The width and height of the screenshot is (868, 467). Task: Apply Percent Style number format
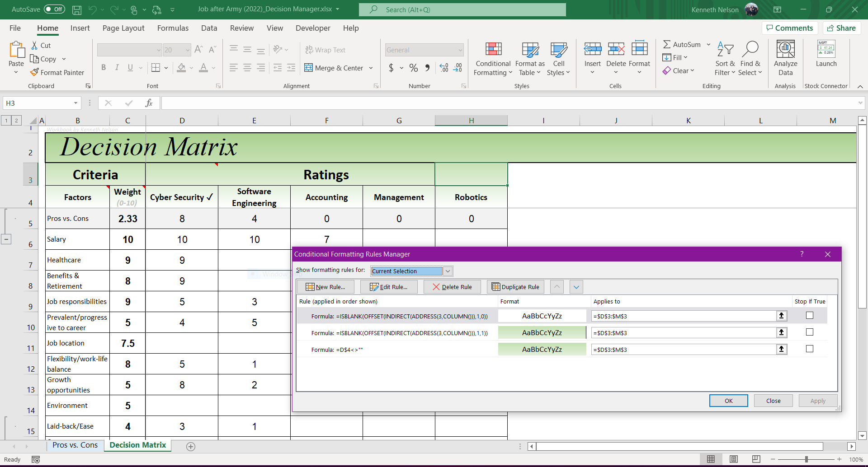(413, 68)
